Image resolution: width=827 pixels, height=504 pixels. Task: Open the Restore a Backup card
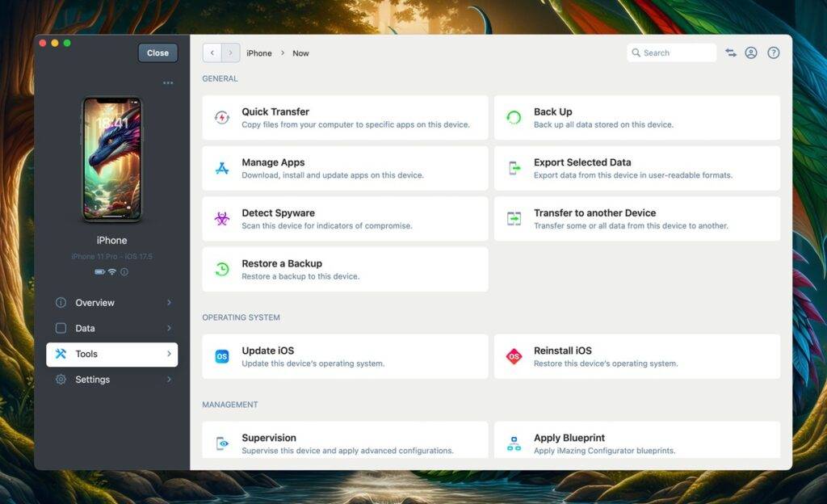[345, 270]
